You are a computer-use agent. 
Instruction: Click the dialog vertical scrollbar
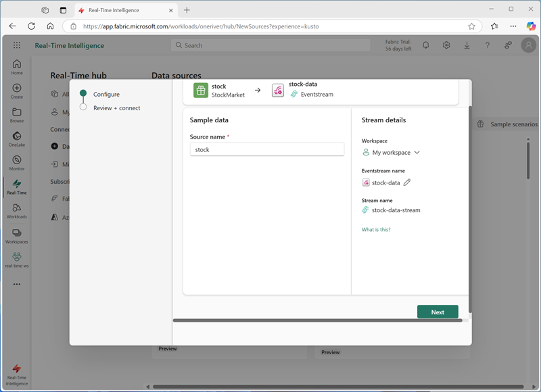click(x=470, y=210)
